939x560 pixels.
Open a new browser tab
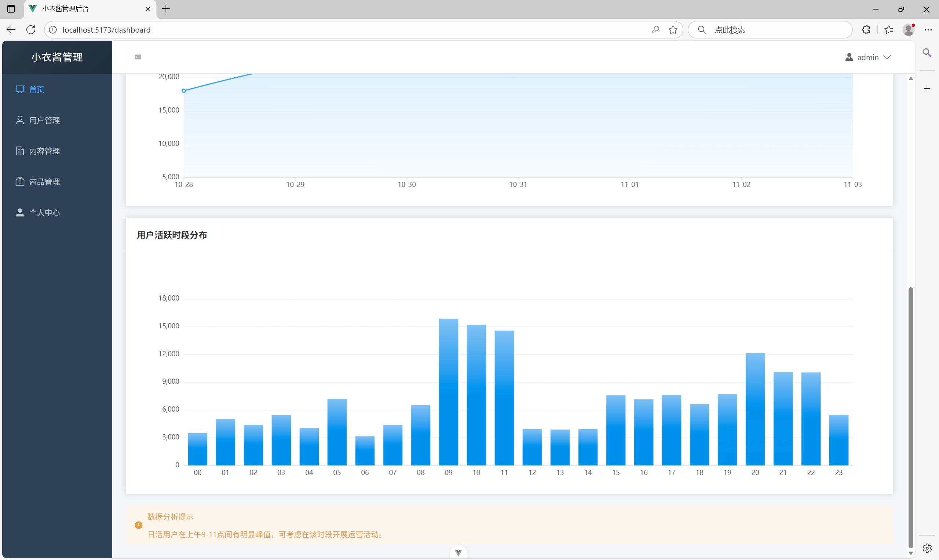pyautogui.click(x=166, y=9)
